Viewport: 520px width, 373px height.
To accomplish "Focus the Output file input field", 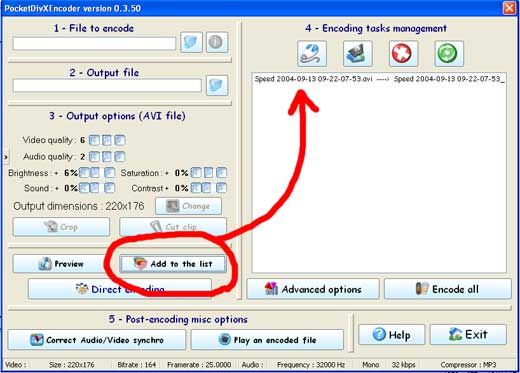I will click(x=107, y=86).
